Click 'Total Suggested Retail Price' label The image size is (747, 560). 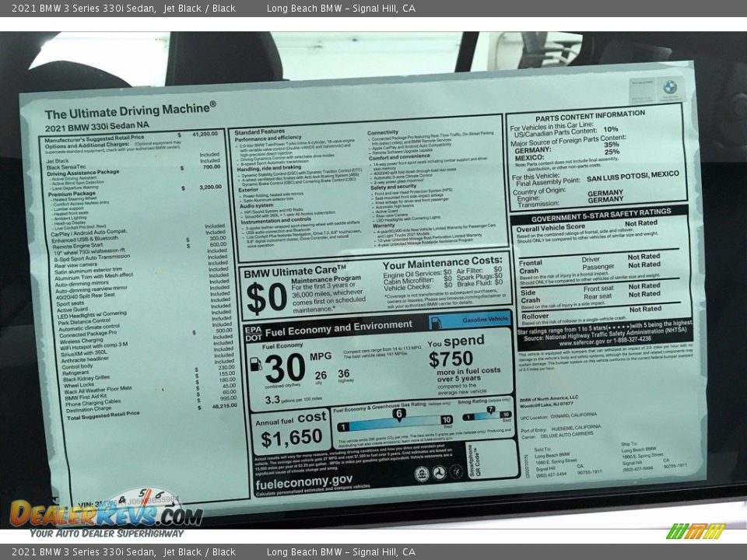pyautogui.click(x=103, y=415)
